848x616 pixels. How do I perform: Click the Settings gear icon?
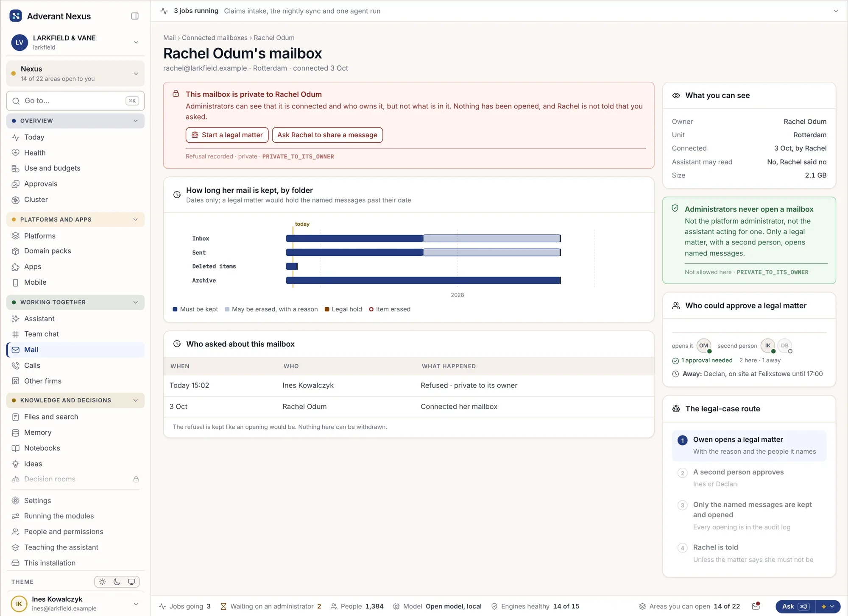click(x=16, y=501)
